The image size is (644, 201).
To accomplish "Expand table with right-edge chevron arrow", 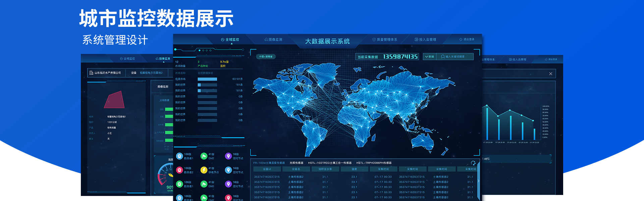I will point(478,181).
